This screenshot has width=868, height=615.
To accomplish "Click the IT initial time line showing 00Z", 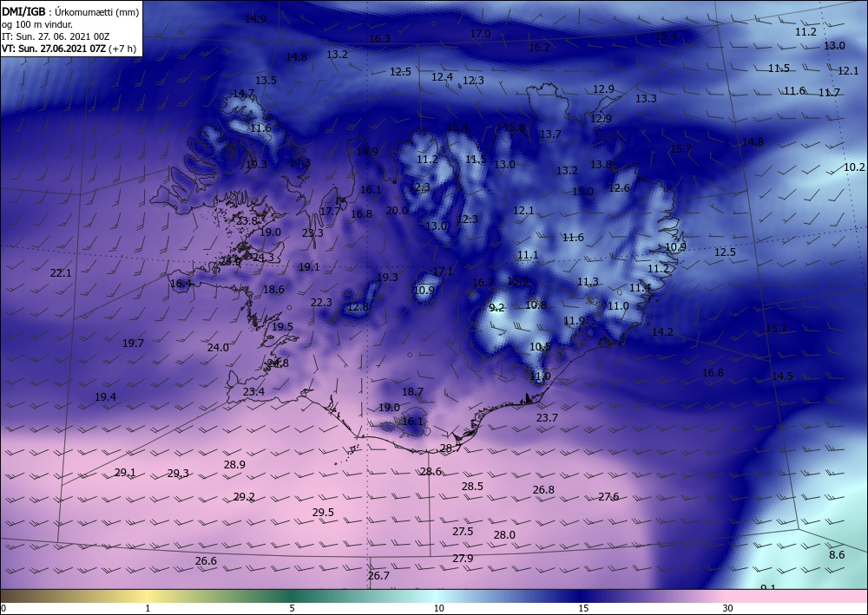I will click(56, 36).
